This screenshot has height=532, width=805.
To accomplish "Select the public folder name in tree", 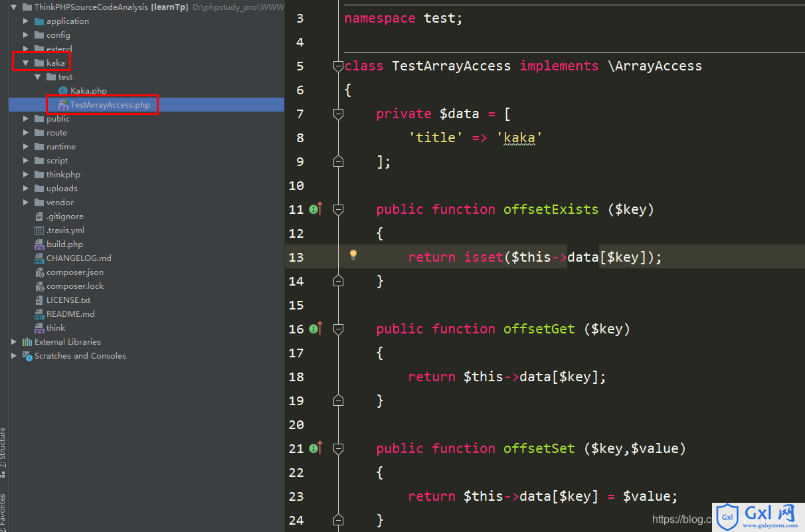I will point(58,119).
